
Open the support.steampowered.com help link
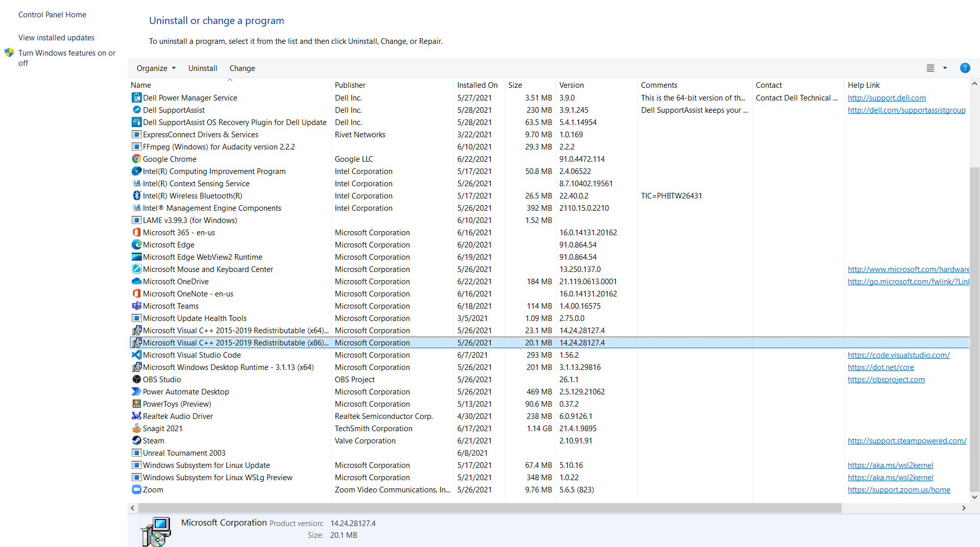[907, 440]
